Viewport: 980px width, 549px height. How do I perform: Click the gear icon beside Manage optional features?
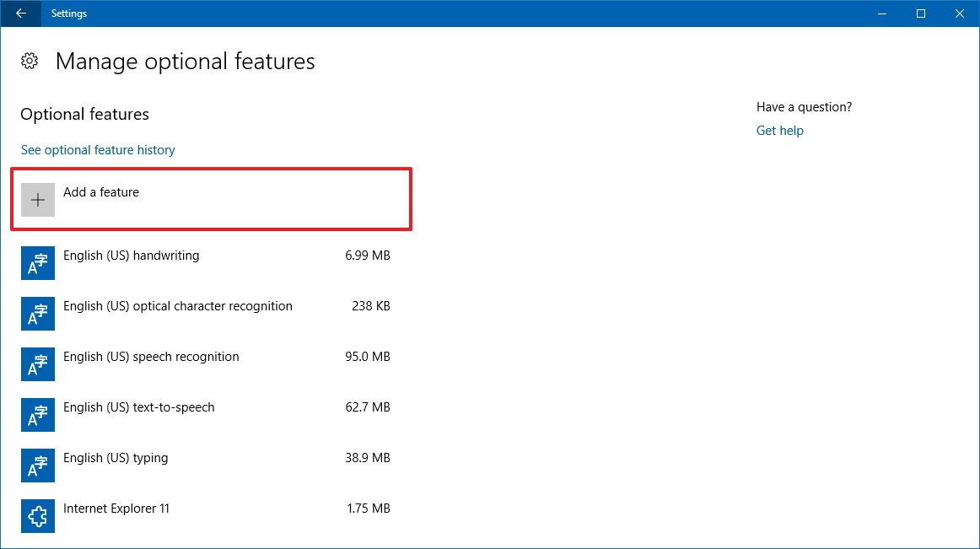point(30,61)
